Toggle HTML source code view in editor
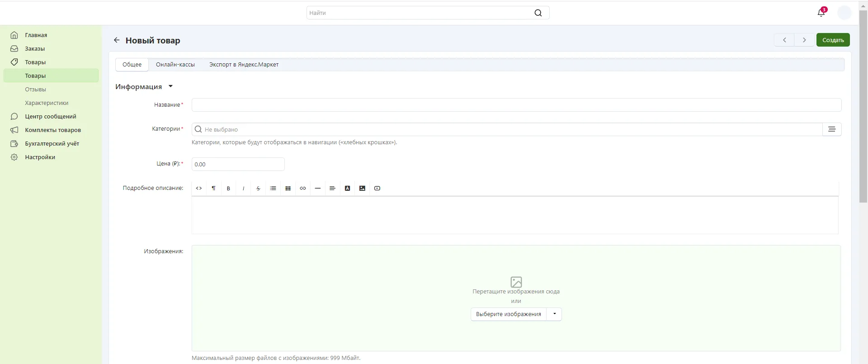Viewport: 868px width, 364px height. click(199, 189)
